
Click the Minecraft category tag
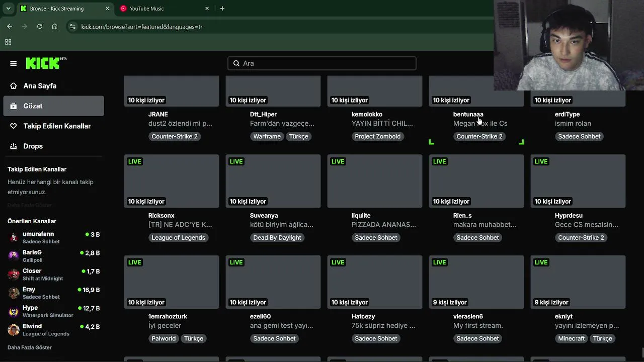point(572,338)
